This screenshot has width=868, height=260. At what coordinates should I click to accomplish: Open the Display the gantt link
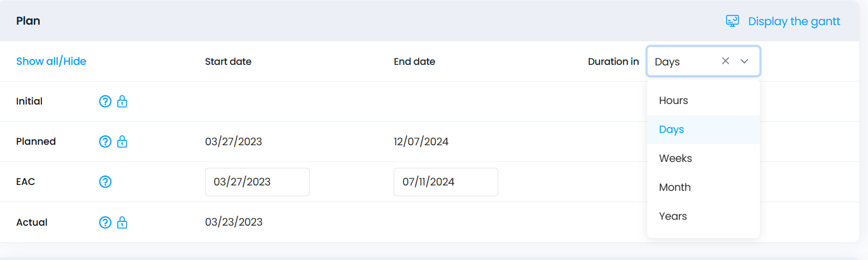point(794,21)
